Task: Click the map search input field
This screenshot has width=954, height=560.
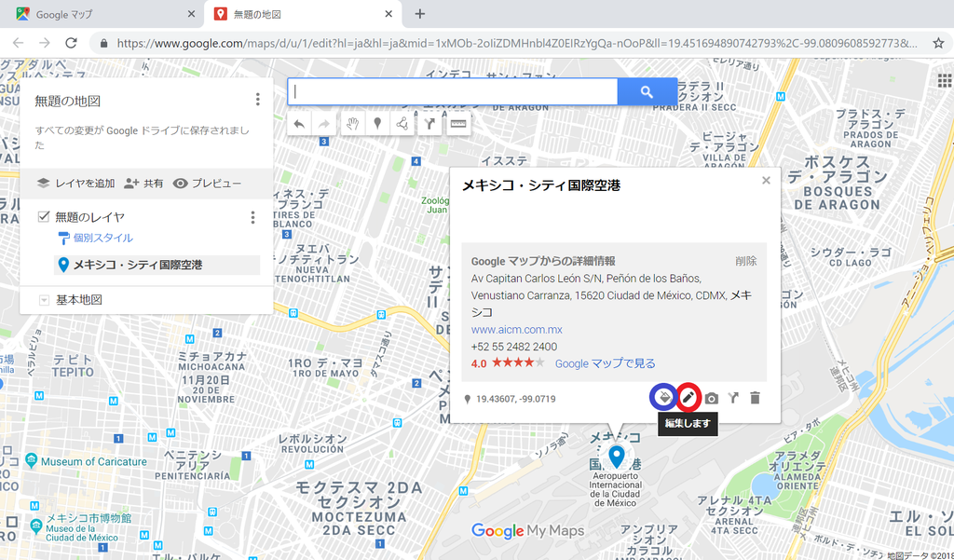Action: click(x=453, y=92)
